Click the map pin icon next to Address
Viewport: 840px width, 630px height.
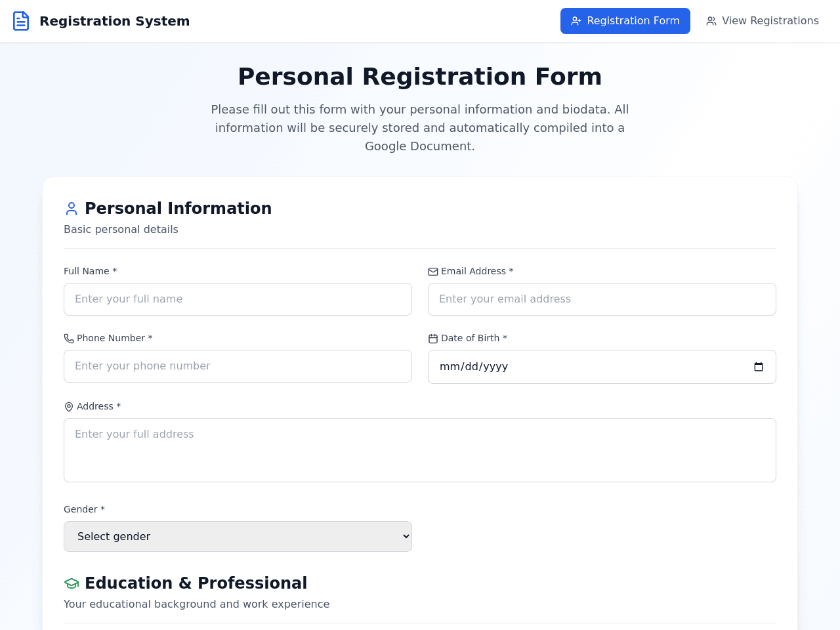coord(69,407)
